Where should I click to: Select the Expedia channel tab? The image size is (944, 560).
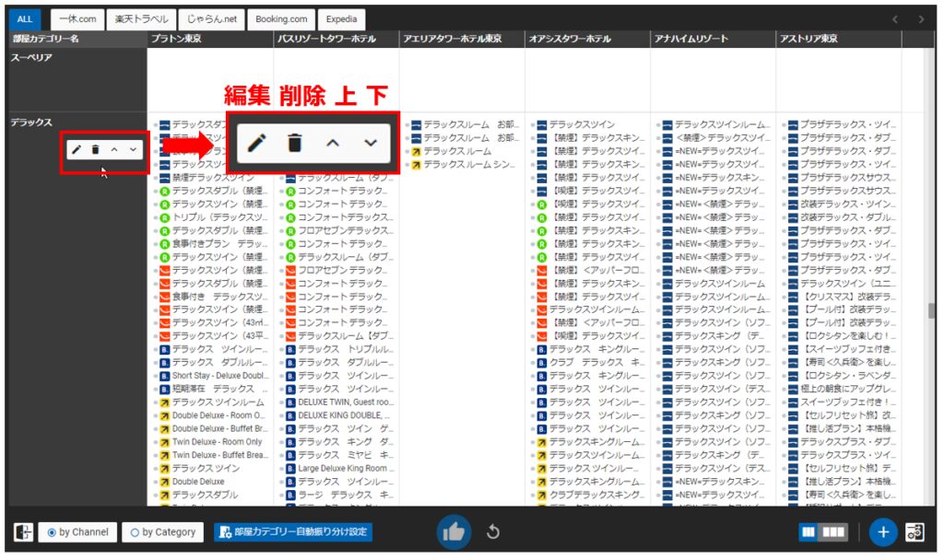point(342,18)
